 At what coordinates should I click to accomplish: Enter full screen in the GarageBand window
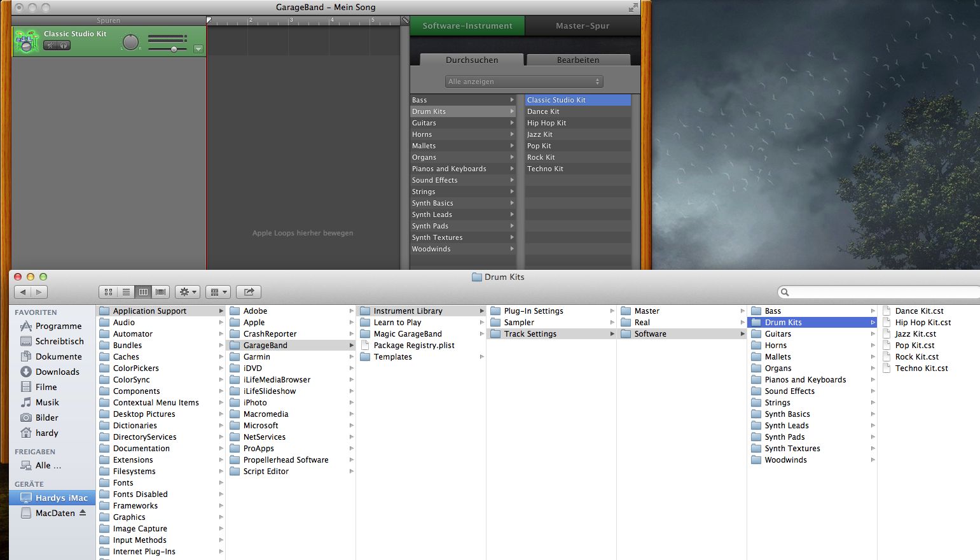pyautogui.click(x=633, y=8)
